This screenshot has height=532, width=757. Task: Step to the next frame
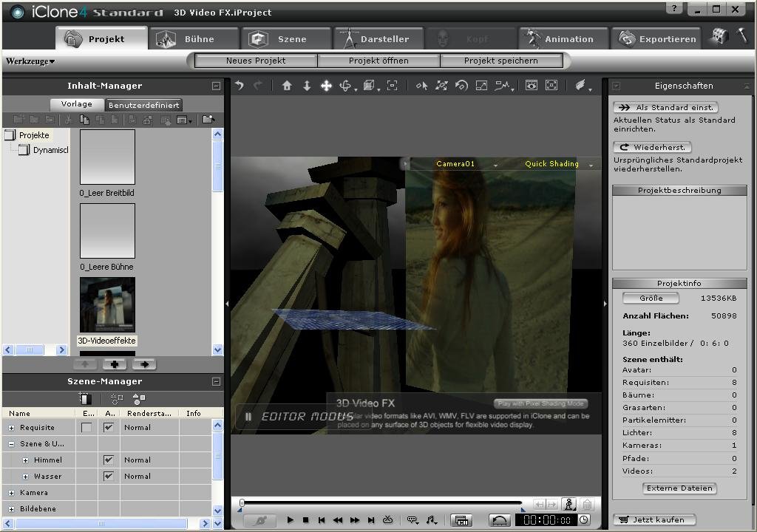(x=355, y=520)
